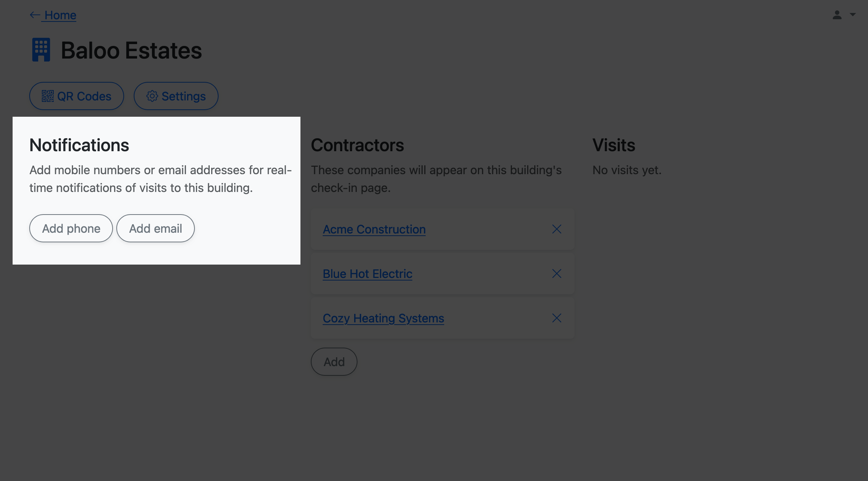The width and height of the screenshot is (868, 481).
Task: Click the Settings gear icon
Action: [152, 96]
